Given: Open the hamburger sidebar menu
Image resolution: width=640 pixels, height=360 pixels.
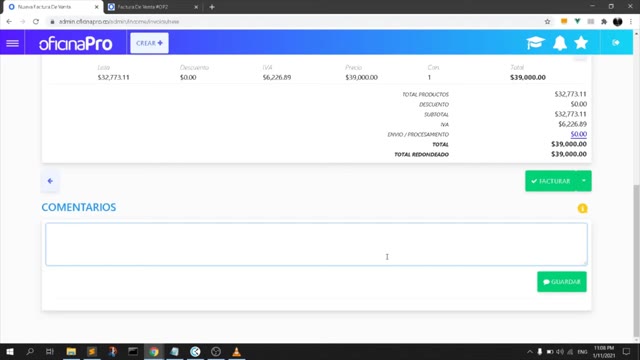Looking at the screenshot, I should coord(12,43).
